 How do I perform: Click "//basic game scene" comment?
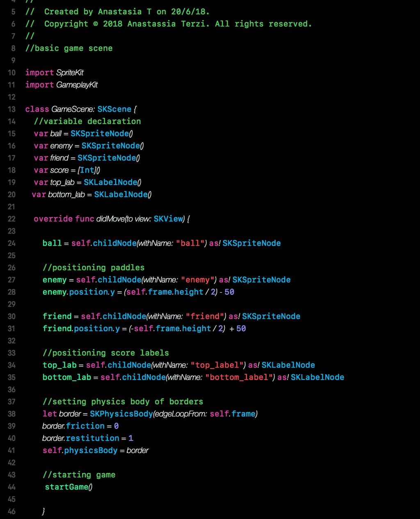[69, 48]
